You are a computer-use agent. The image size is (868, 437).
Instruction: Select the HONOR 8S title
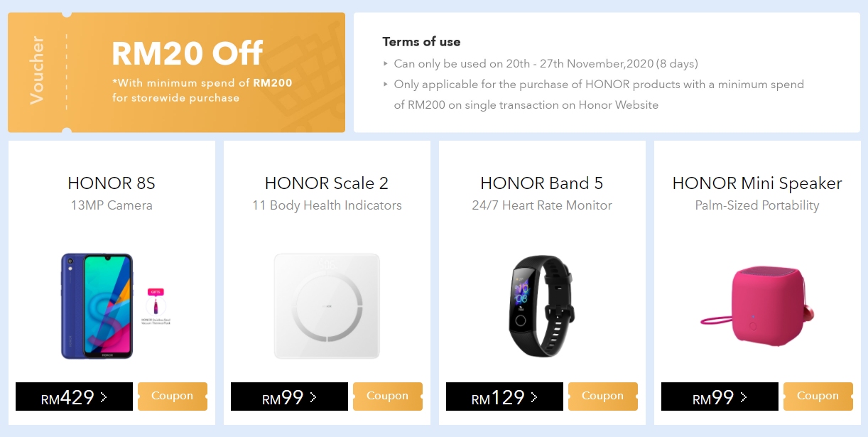click(112, 183)
